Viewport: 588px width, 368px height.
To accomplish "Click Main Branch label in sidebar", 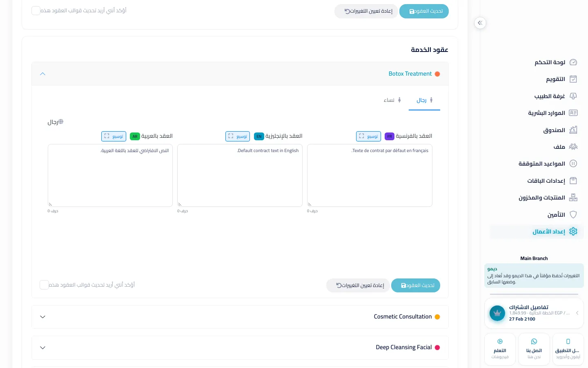I will 534,258.
